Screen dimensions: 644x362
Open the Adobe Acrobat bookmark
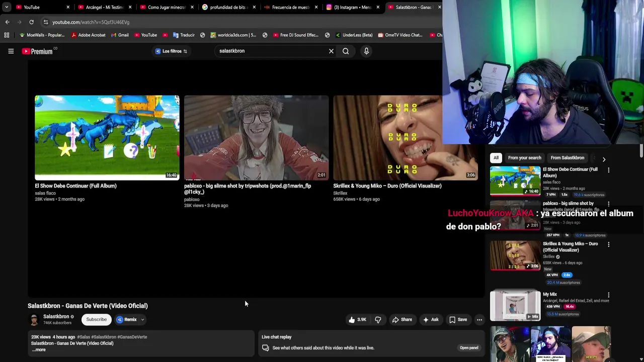point(88,35)
